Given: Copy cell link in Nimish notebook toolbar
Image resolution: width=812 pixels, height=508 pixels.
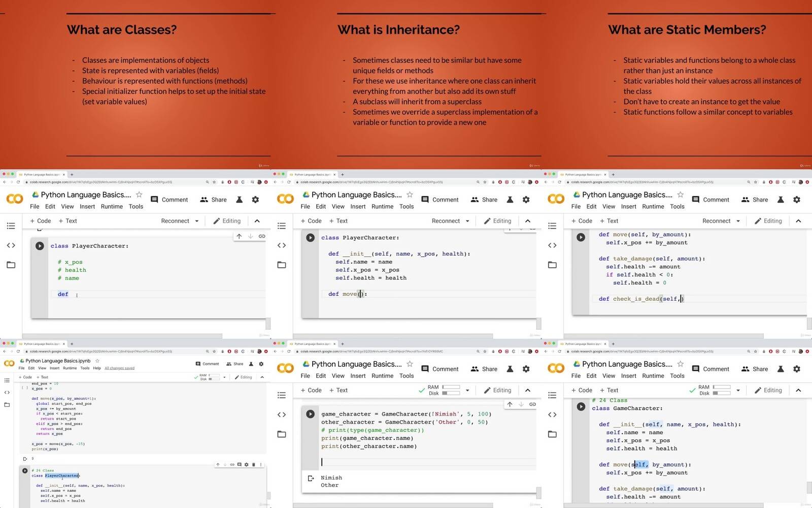Looking at the screenshot, I should click(x=532, y=404).
